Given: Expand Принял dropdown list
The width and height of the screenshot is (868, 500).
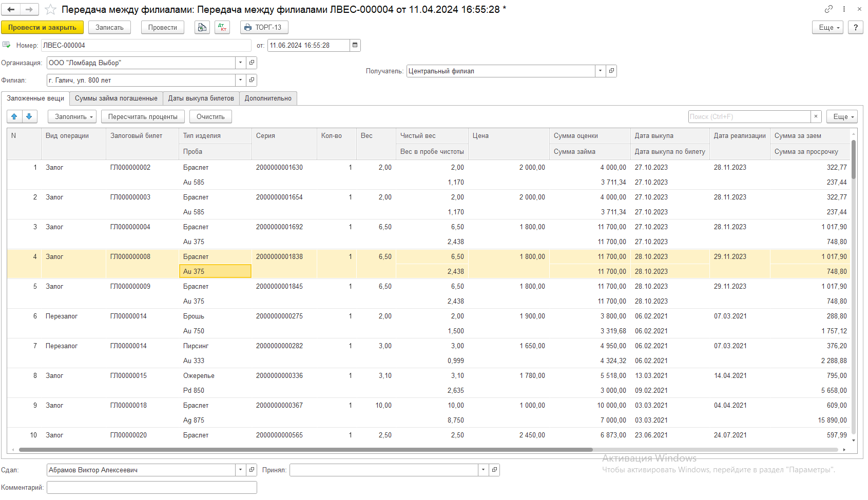Looking at the screenshot, I should coord(484,470).
